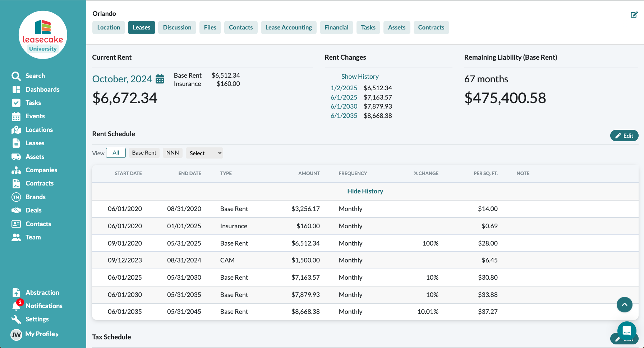Viewport: 644px width, 348px height.
Task: Collapse rows with Hide History
Action: 365,191
